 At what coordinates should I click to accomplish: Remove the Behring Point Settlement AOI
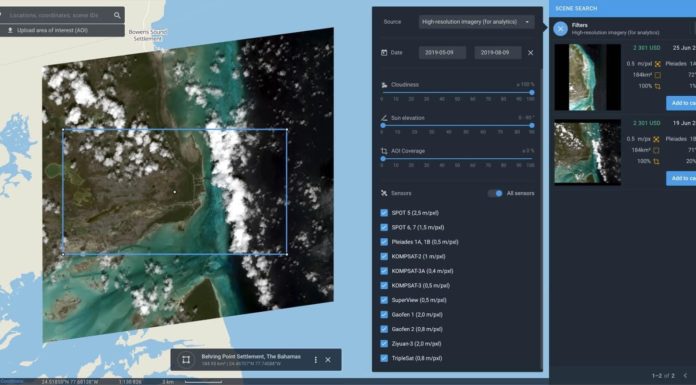pos(328,360)
